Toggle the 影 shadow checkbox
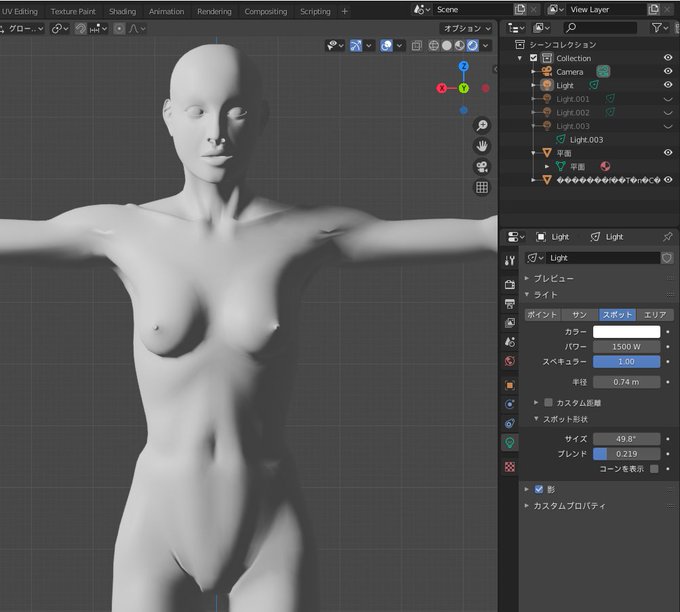 click(x=539, y=489)
